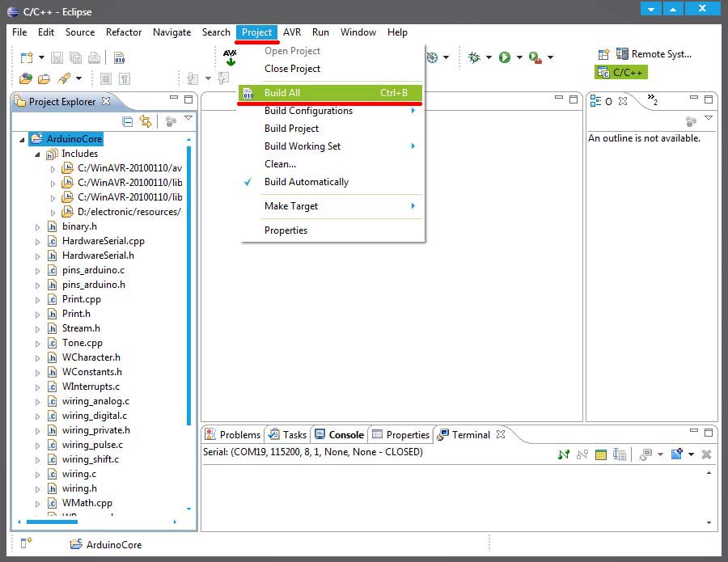Open the Refactor menu
The height and width of the screenshot is (562, 728).
(124, 32)
